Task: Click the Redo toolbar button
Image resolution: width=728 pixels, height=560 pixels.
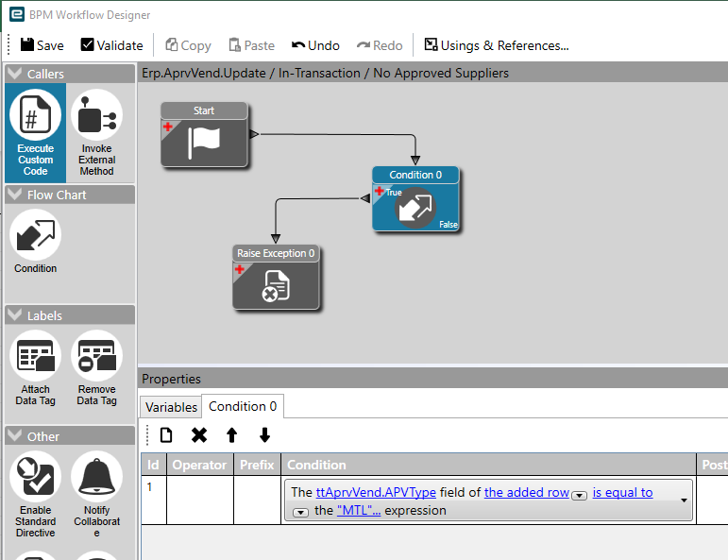Action: [x=380, y=45]
